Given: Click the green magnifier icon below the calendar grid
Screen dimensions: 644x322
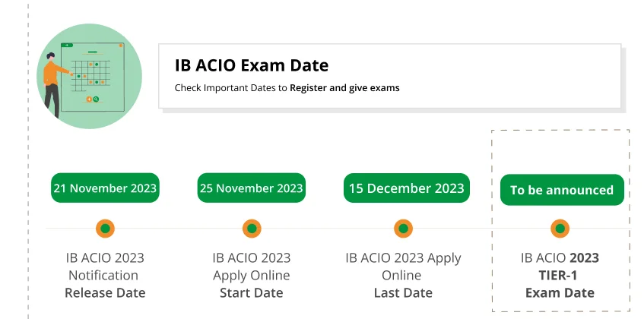Looking at the screenshot, I should click(x=96, y=99).
